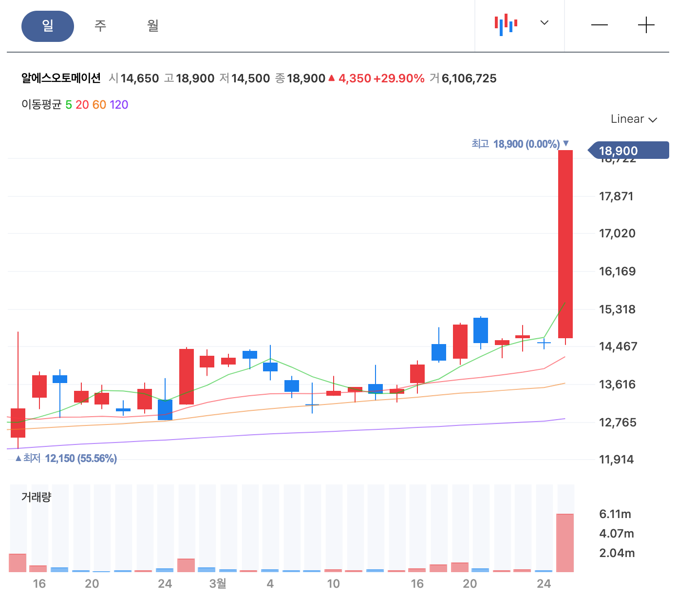Open the Linear scale dropdown
677x616 pixels.
pos(634,119)
